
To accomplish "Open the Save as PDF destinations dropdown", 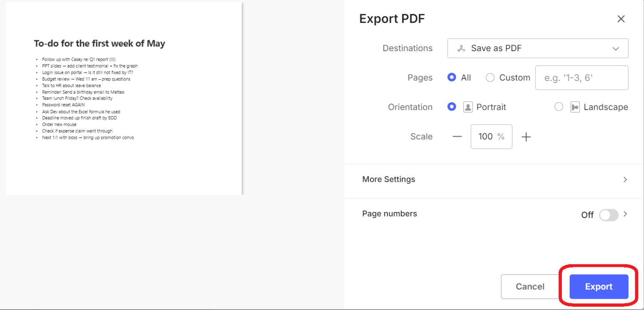I will pyautogui.click(x=616, y=48).
